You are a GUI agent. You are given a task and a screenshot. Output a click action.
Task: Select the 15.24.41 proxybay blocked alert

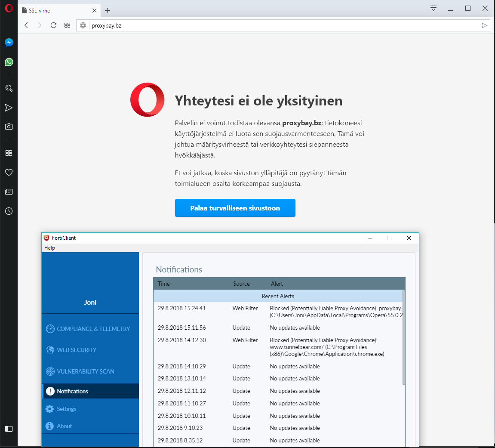tap(278, 312)
